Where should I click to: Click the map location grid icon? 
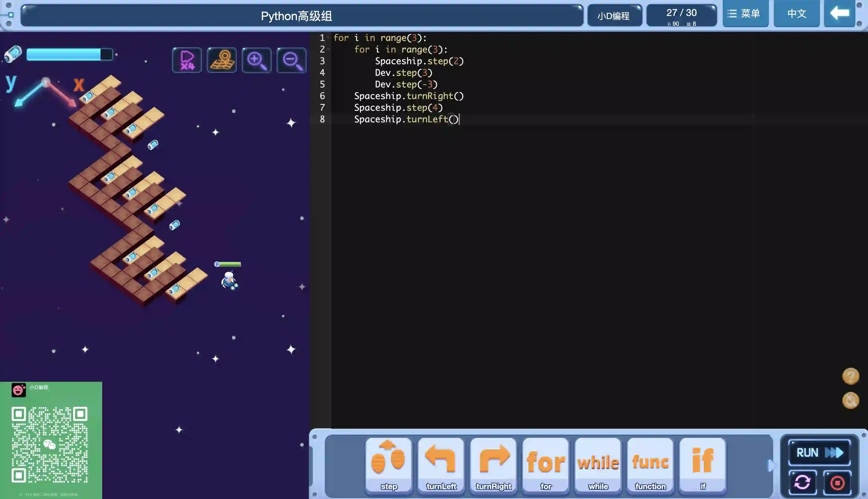(x=222, y=60)
